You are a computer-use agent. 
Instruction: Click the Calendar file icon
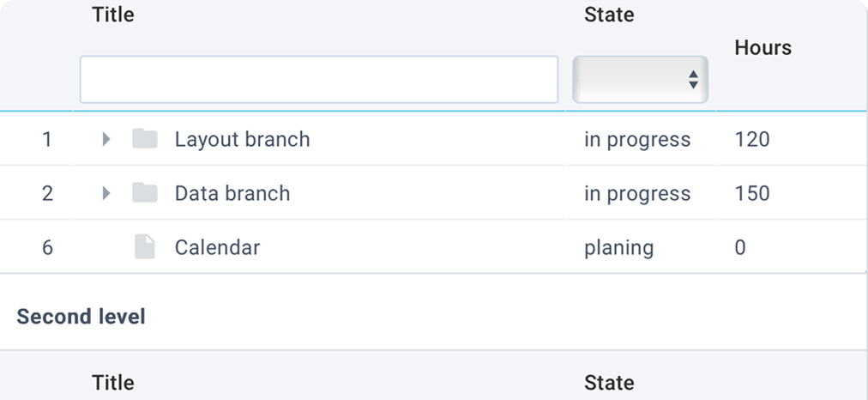pyautogui.click(x=145, y=248)
